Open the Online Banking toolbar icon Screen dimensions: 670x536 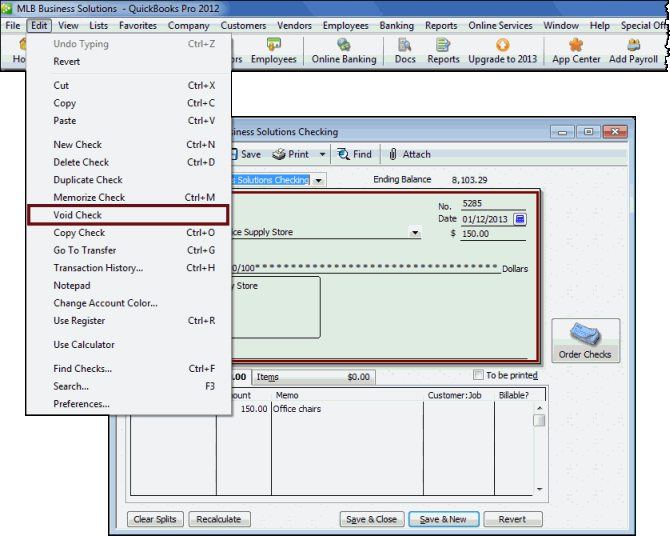point(344,51)
